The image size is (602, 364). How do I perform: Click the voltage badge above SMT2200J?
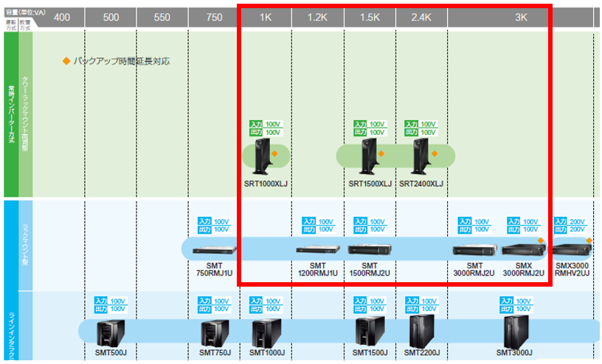click(422, 305)
